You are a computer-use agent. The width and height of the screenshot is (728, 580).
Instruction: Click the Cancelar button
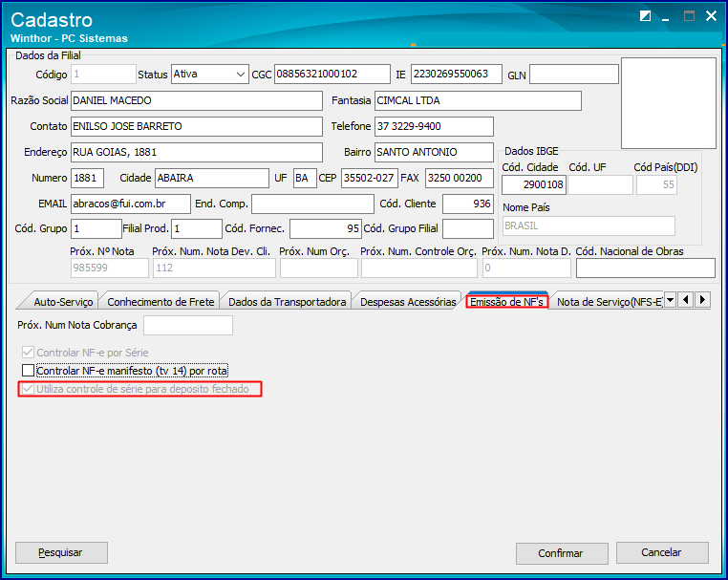pos(662,552)
